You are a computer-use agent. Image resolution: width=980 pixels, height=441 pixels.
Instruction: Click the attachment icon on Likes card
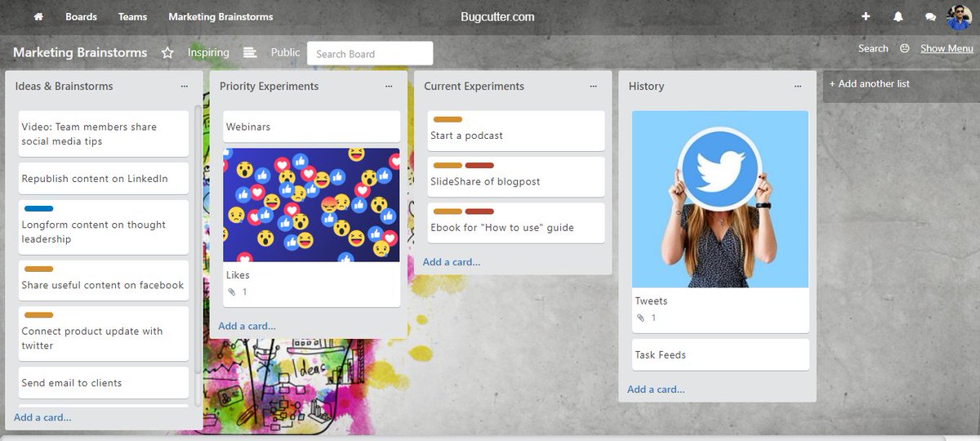[231, 292]
